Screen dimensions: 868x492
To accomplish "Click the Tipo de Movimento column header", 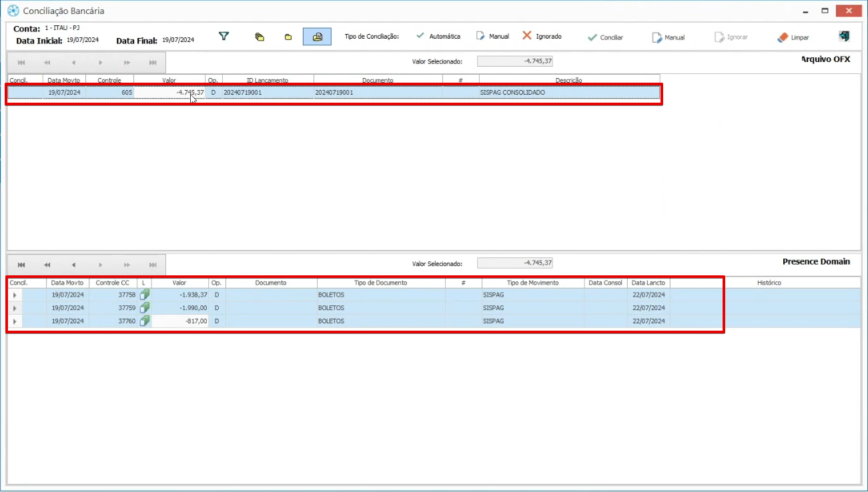I will coord(533,283).
